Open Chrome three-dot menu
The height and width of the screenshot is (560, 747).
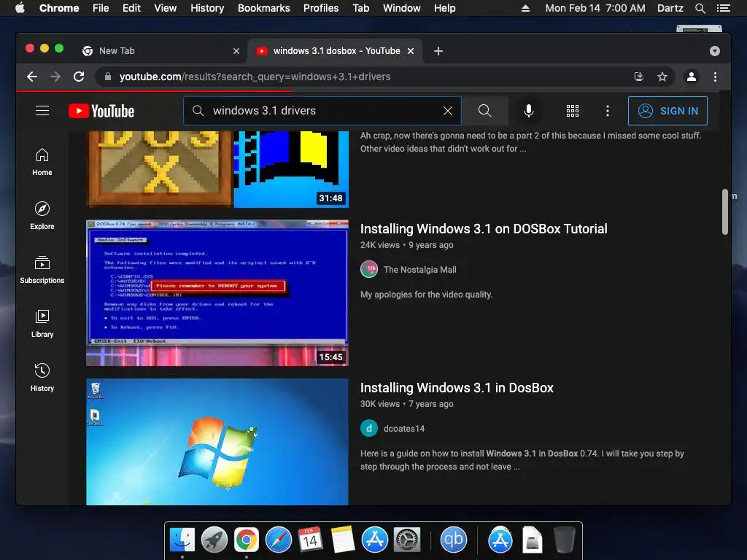[x=715, y=77]
